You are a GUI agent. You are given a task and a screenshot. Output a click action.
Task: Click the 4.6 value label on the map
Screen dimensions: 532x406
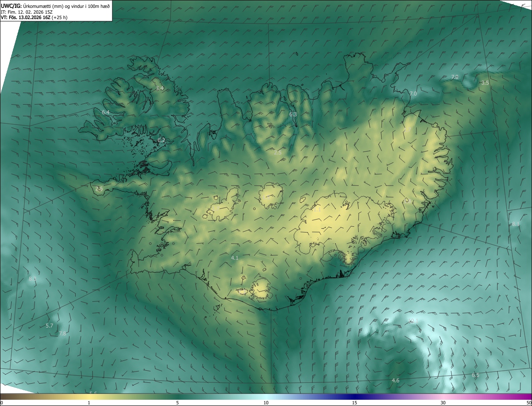coord(396,381)
